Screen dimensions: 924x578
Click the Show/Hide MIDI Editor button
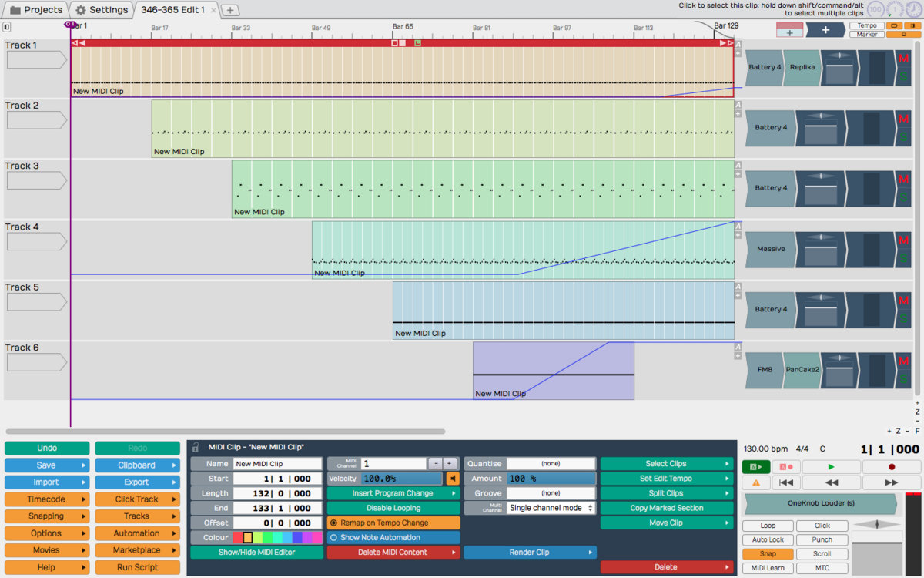pyautogui.click(x=256, y=552)
